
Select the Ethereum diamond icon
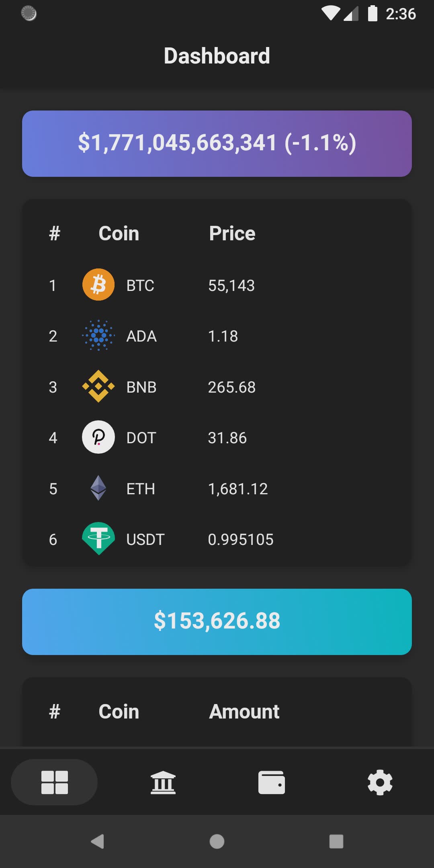click(x=98, y=488)
